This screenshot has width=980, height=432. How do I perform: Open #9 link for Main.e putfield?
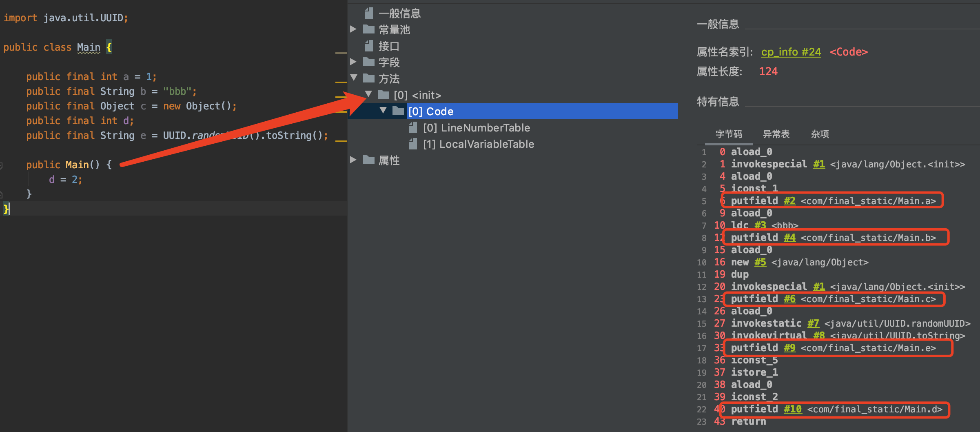coord(789,348)
